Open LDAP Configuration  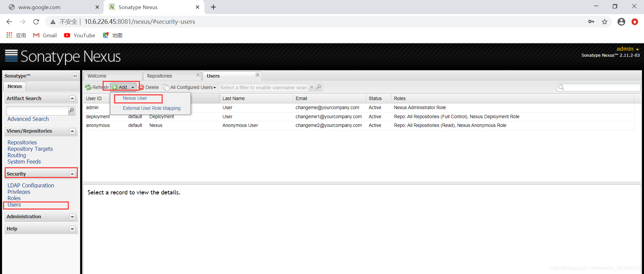(31, 185)
